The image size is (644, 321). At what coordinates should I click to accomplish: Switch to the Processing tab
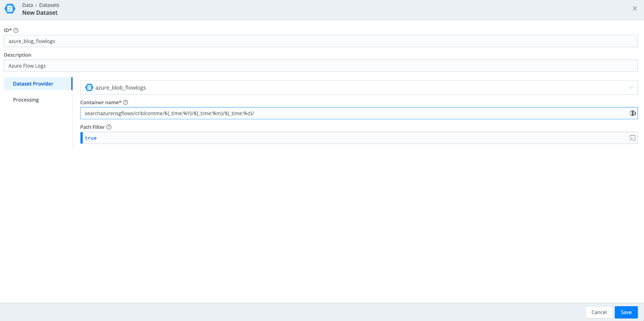tap(26, 100)
